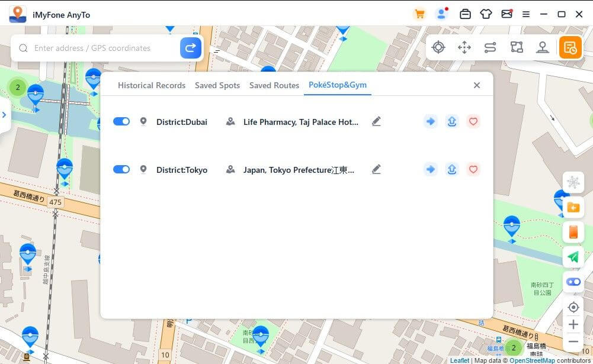Open the mail messages icon

pos(507,14)
